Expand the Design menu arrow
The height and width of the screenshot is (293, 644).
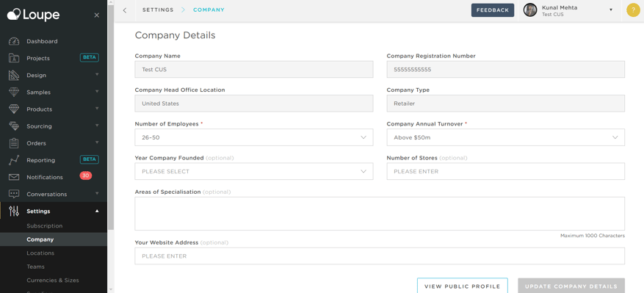(97, 74)
